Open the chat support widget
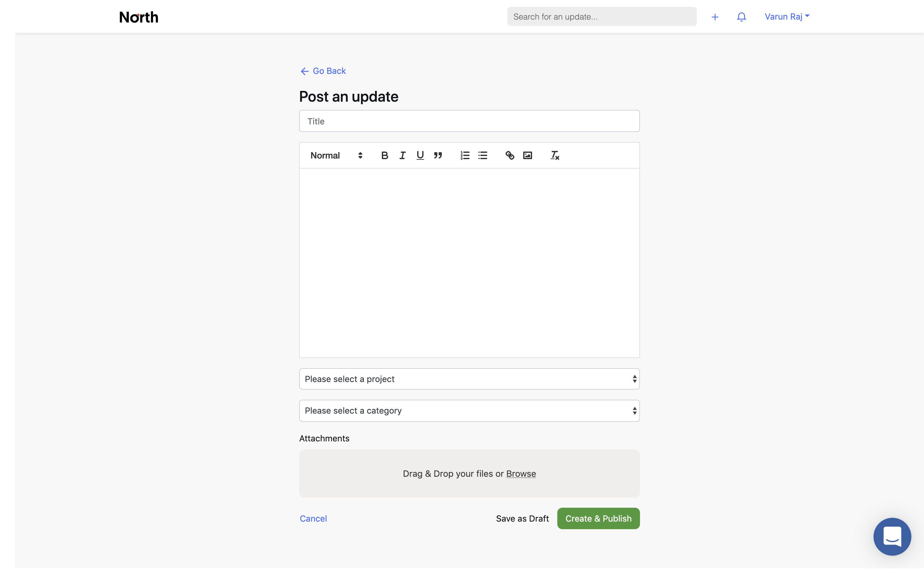924x586 pixels. click(892, 536)
